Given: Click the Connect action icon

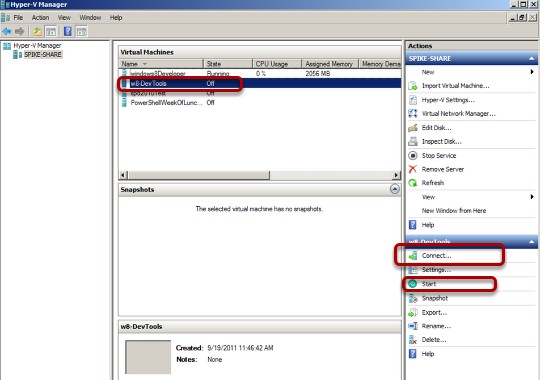Looking at the screenshot, I should [413, 256].
